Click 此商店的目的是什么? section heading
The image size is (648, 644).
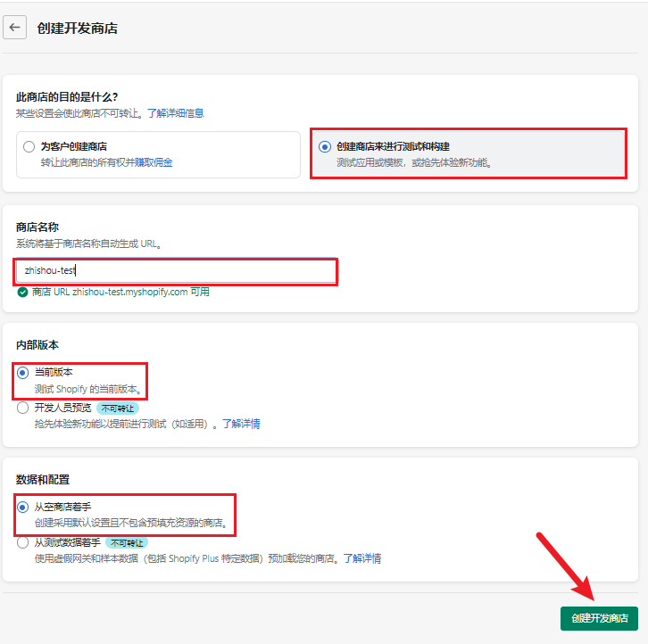(x=67, y=97)
